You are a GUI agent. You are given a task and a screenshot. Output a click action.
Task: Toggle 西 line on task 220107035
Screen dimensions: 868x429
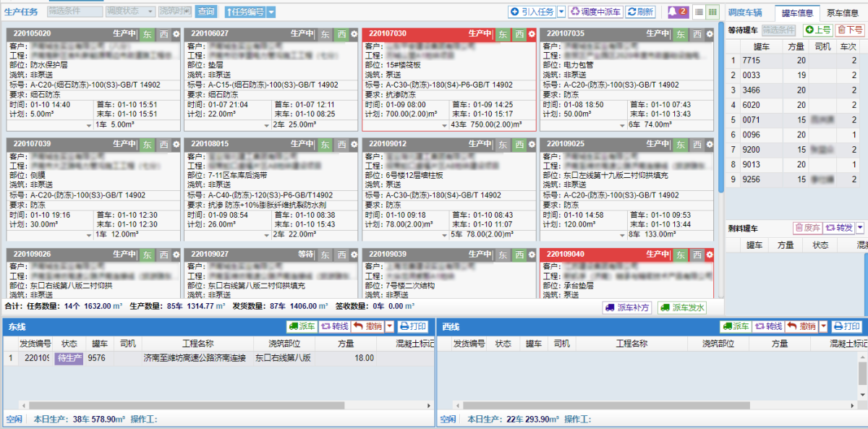[697, 34]
